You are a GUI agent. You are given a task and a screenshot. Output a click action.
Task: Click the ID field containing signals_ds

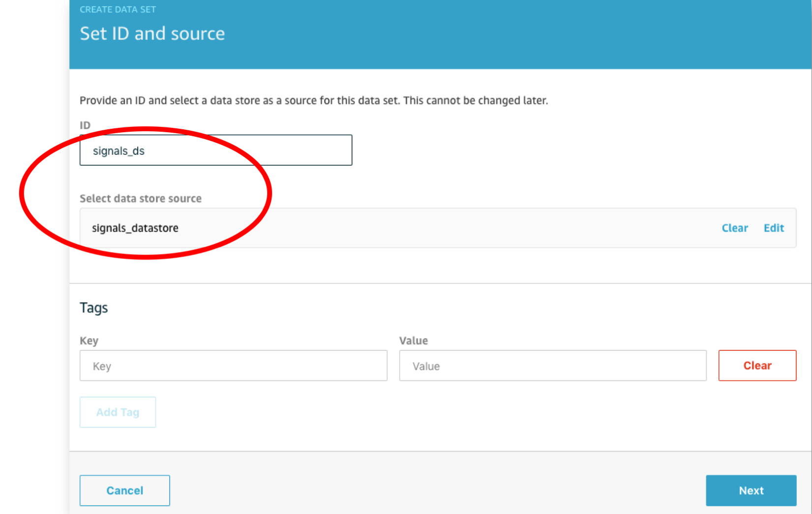tap(215, 150)
